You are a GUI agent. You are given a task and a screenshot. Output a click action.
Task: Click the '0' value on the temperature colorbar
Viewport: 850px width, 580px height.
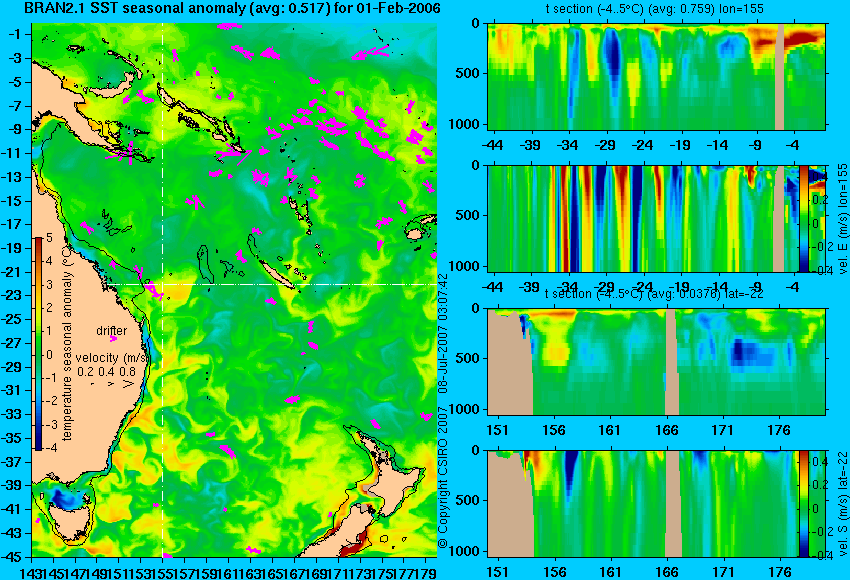coord(49,355)
